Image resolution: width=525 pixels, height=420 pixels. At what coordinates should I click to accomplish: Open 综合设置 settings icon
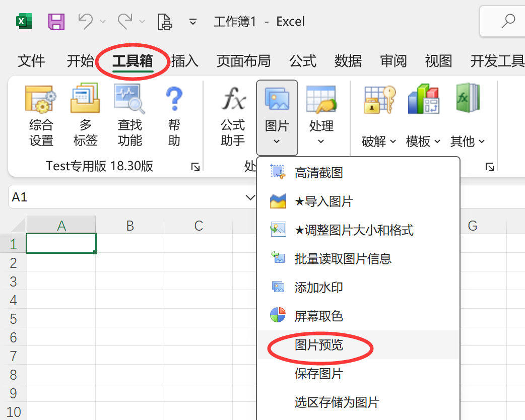[41, 116]
